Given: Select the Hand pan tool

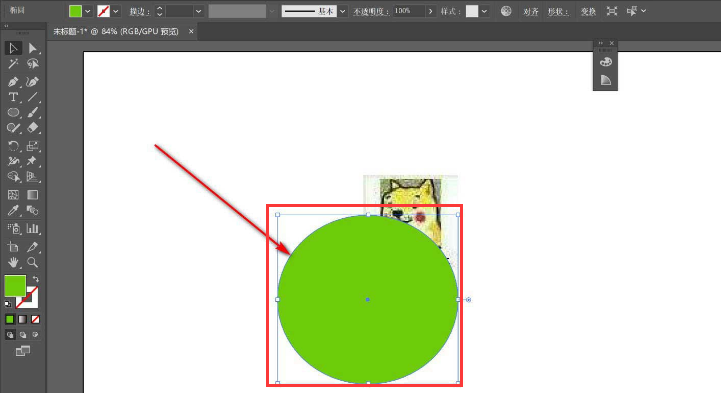Looking at the screenshot, I should pyautogui.click(x=13, y=262).
